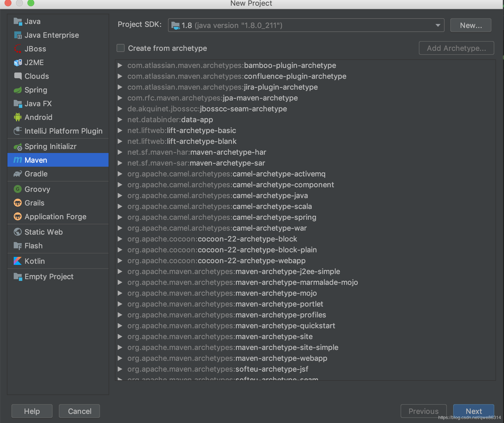Viewport: 504px width, 423px height.
Task: Expand the maven-archetype-quickstart arrow
Action: (120, 326)
